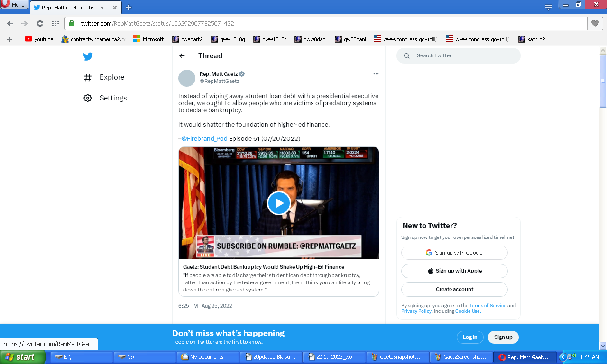Open the Opera Menu button

tap(14, 5)
